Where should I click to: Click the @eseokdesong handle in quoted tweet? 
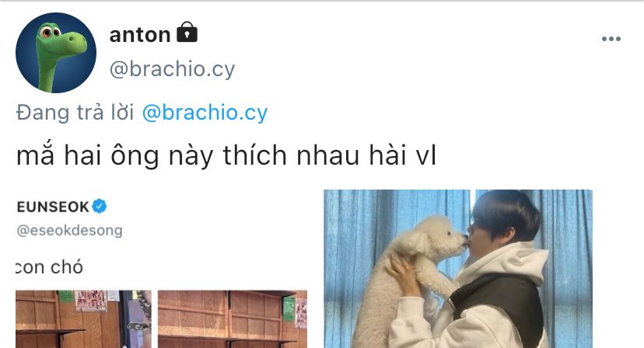click(69, 230)
